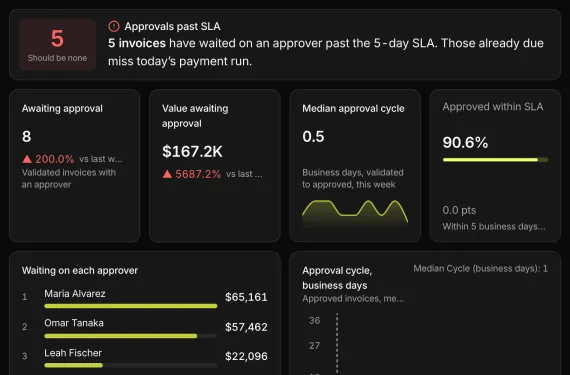Click the $65,161 amount
This screenshot has width=570, height=375.
[246, 297]
